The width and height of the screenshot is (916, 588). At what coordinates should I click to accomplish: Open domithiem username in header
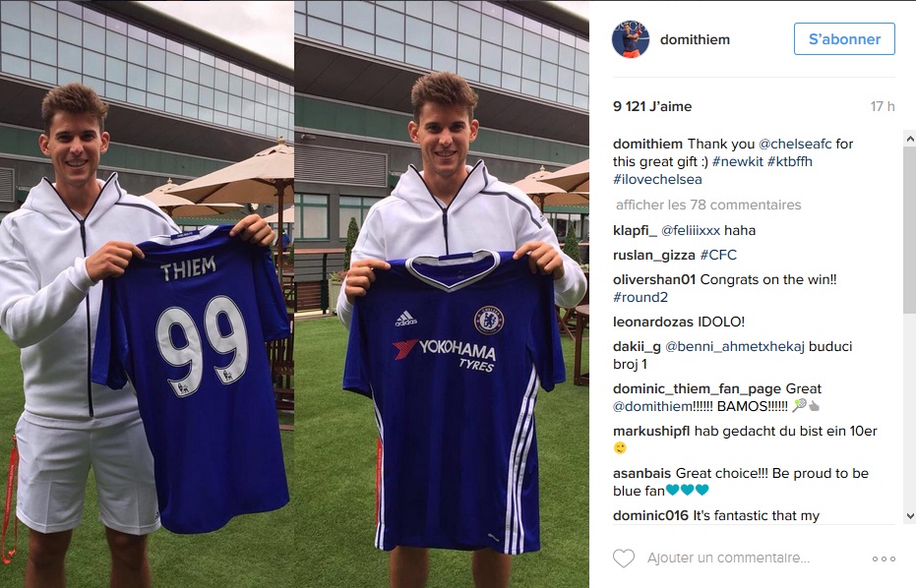[x=695, y=39]
